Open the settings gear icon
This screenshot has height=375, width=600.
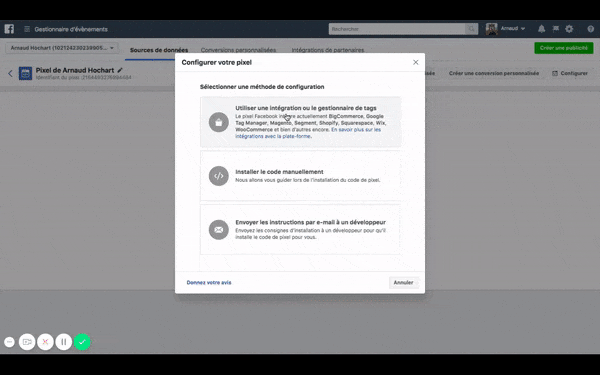pyautogui.click(x=569, y=29)
